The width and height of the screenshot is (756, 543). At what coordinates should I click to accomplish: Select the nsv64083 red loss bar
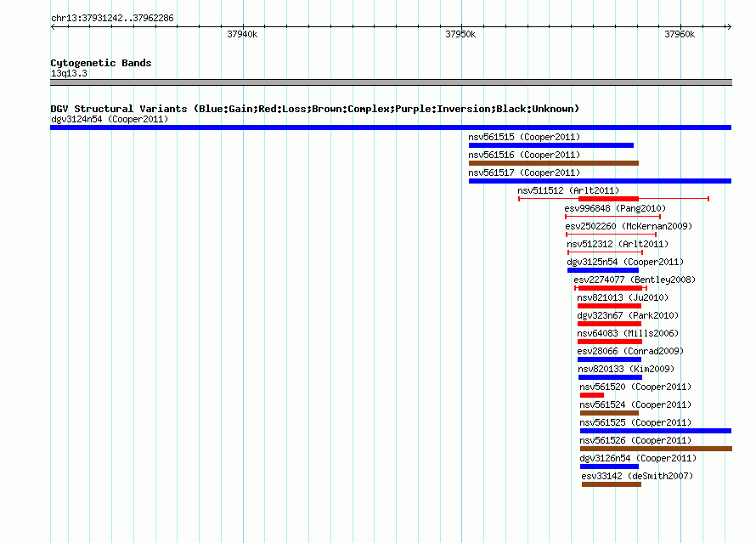tap(610, 342)
